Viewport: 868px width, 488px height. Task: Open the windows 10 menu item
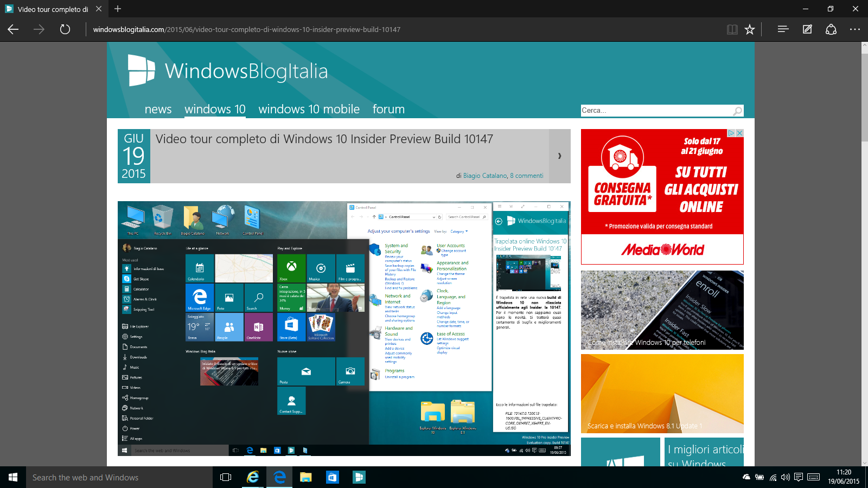[x=215, y=109]
